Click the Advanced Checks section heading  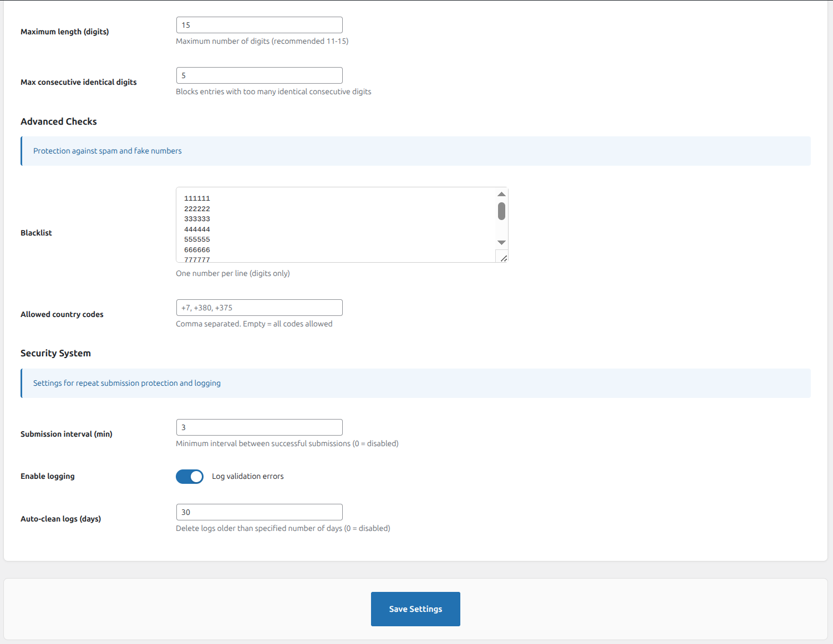(58, 121)
